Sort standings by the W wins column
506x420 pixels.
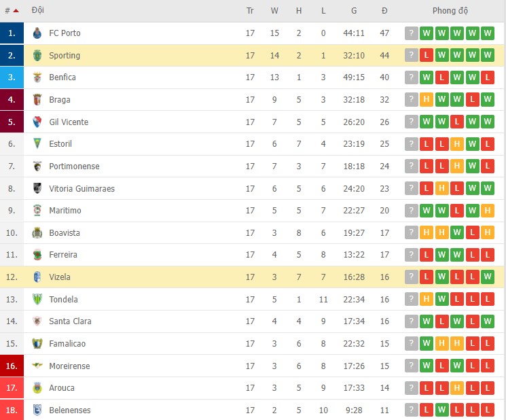point(274,11)
